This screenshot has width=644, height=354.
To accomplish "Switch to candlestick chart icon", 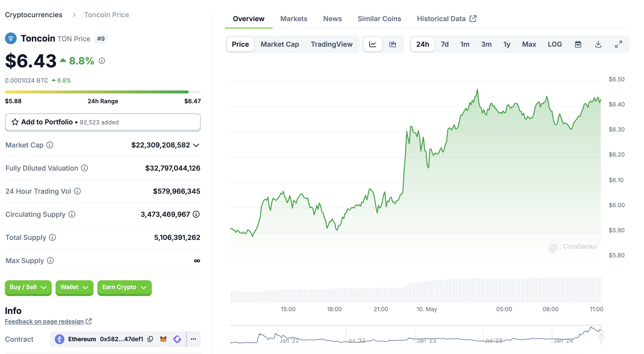I will click(393, 44).
